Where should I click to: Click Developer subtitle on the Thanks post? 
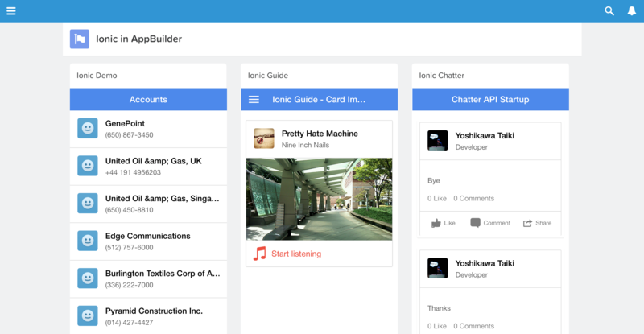pos(471,274)
